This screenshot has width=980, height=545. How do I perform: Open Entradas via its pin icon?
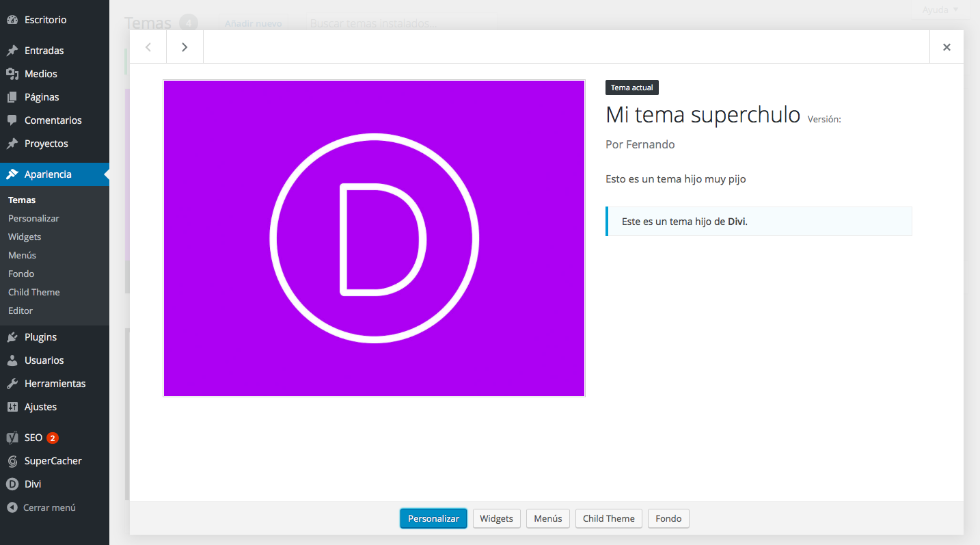(x=12, y=51)
